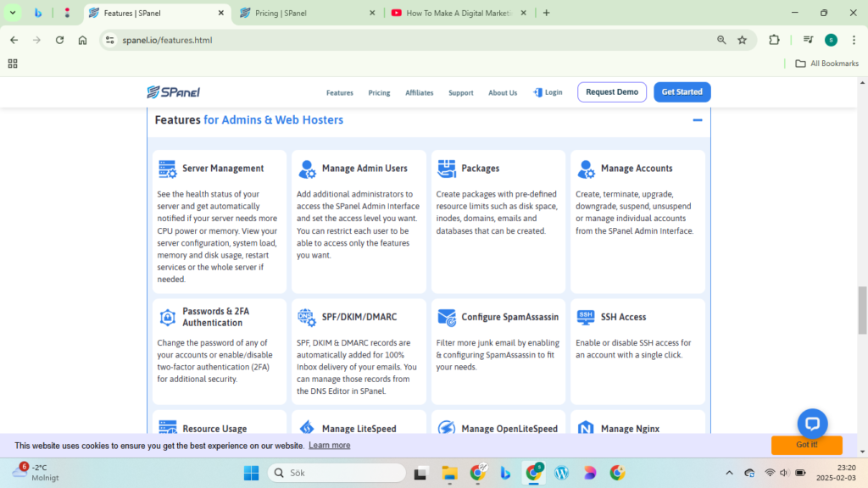Viewport: 868px width, 488px height.
Task: Open a new browser tab
Action: [547, 13]
